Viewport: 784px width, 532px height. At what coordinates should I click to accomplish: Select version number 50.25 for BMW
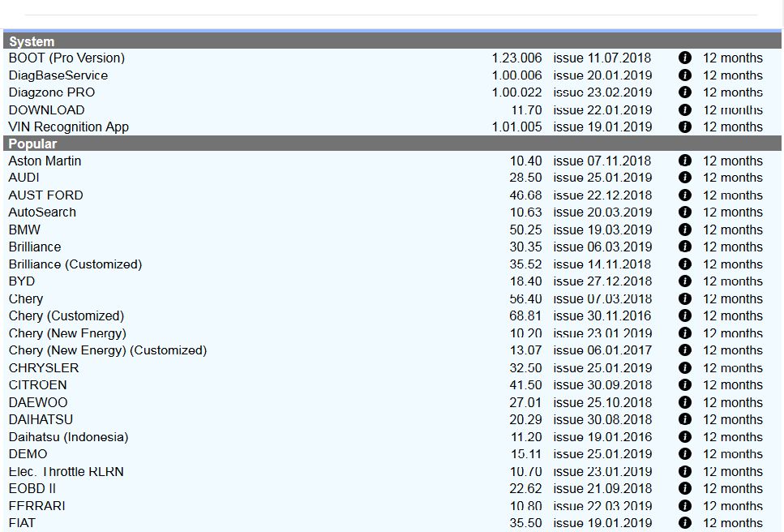[x=525, y=230]
